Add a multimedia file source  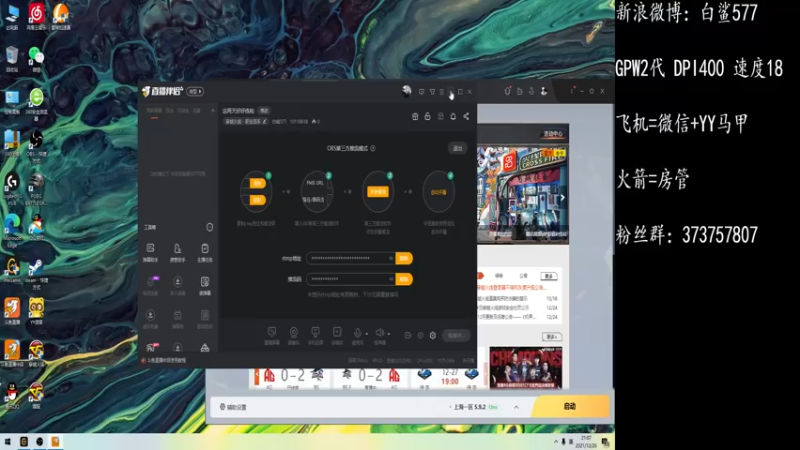tap(337, 336)
